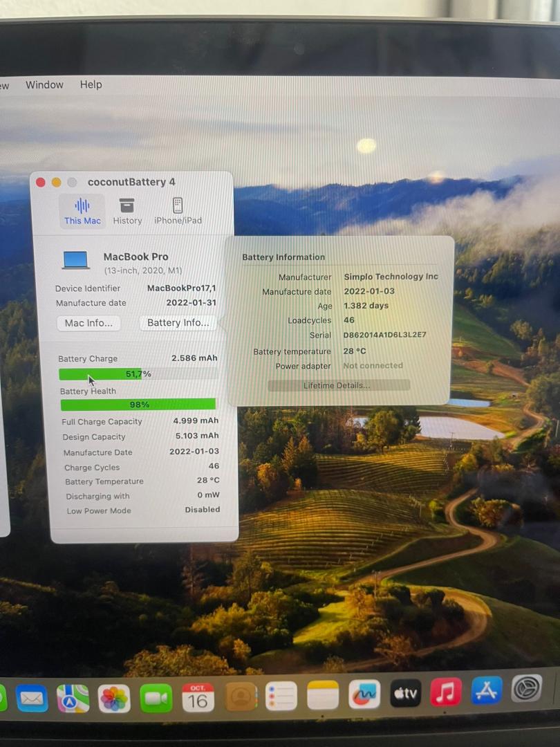Click the MacBook Pro laptop icon
Image resolution: width=560 pixels, height=747 pixels.
tap(76, 260)
